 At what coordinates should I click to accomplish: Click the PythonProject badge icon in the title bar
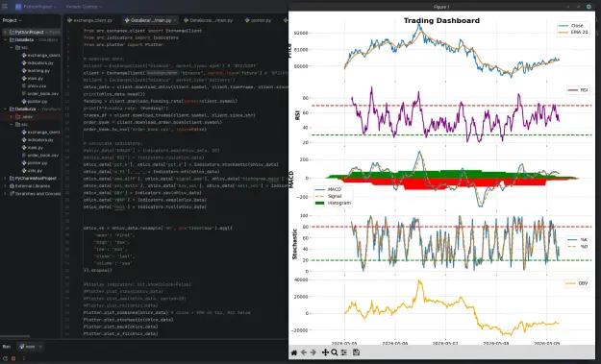[18, 7]
